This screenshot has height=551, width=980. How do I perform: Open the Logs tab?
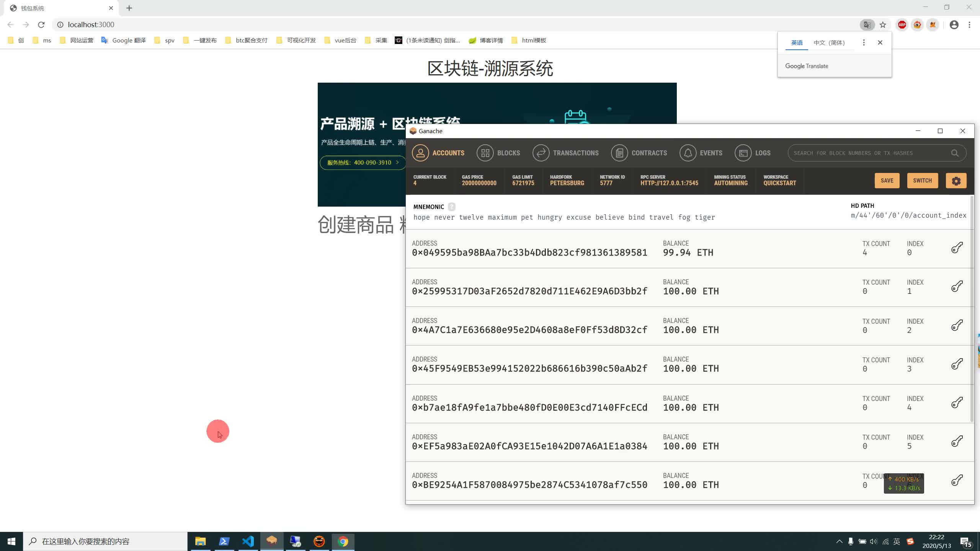(753, 153)
